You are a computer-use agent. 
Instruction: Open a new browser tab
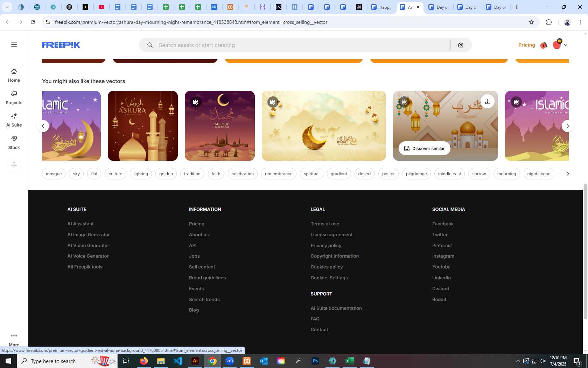tap(516, 7)
